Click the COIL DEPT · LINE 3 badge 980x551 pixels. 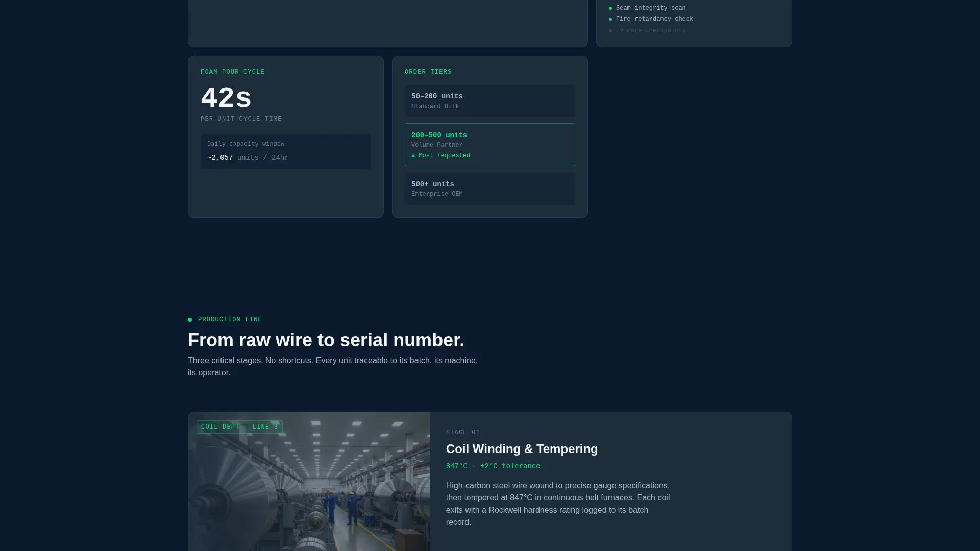[240, 427]
